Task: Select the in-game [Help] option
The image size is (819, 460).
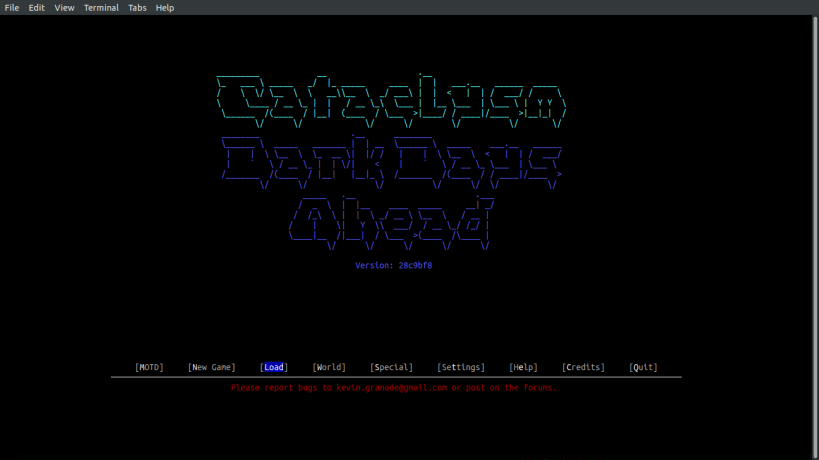Action: coord(523,367)
